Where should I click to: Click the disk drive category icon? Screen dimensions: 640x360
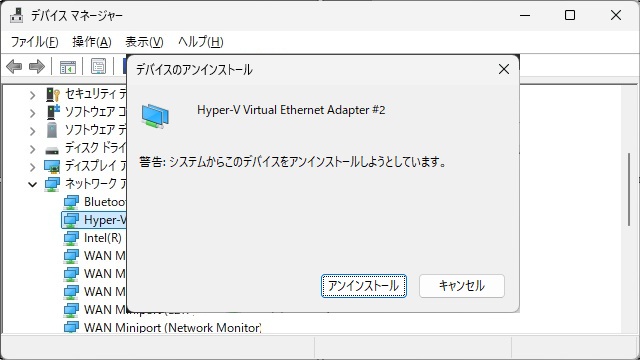point(52,150)
